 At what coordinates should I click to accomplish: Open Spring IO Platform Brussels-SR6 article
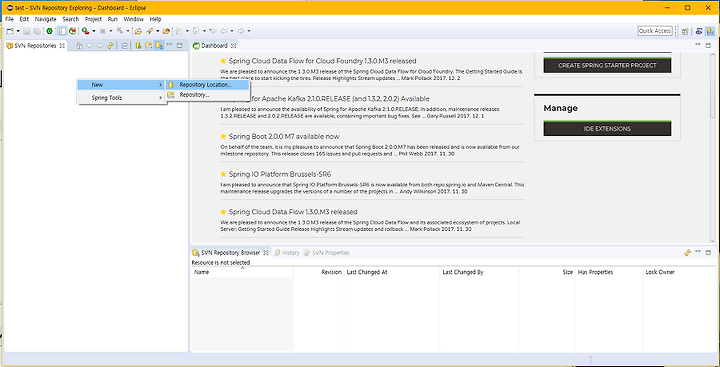pos(280,174)
